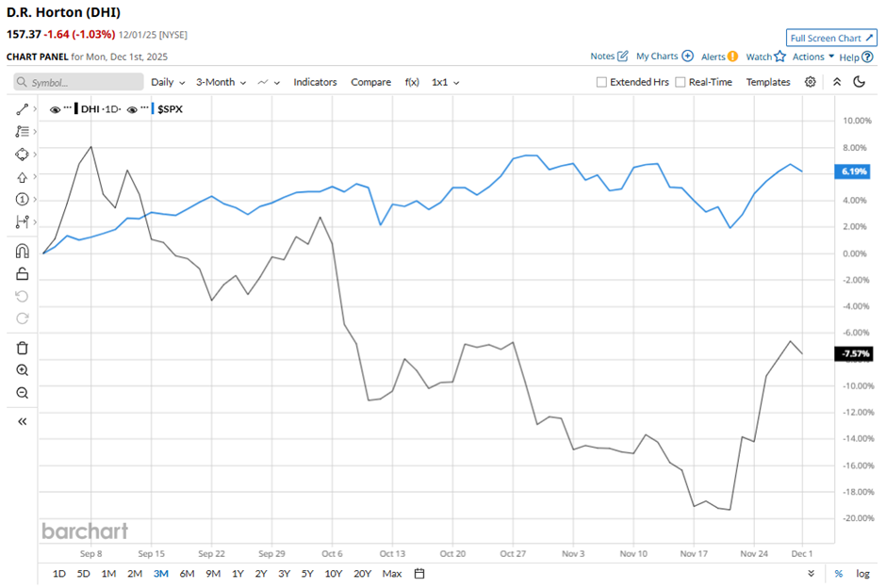Open chart settings gear
Viewport: 886px width, 588px height.
coord(811,82)
